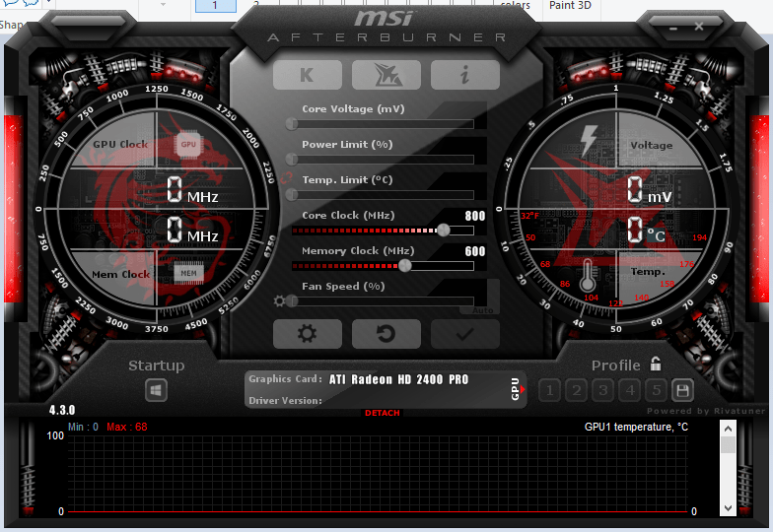Click the Memory Clock value 600

click(x=475, y=251)
